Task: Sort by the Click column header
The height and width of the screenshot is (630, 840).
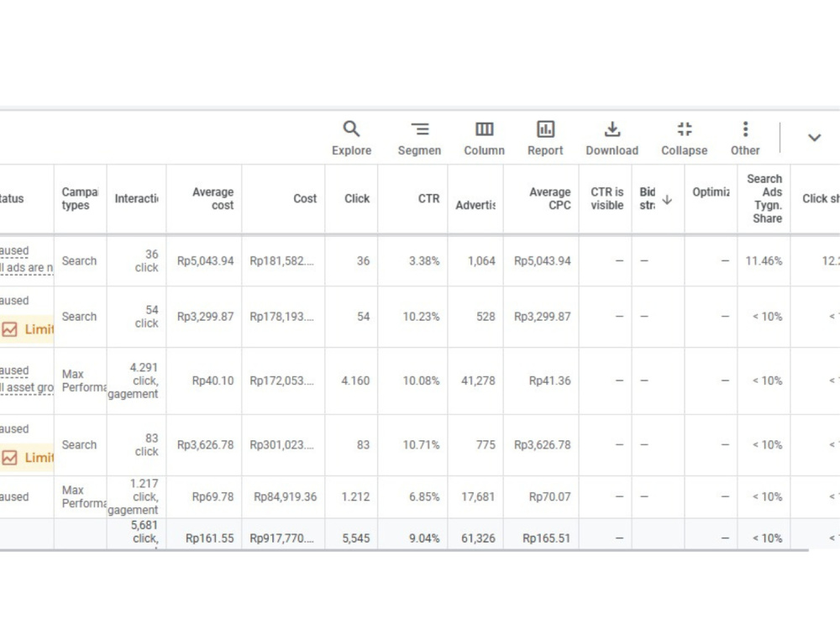Action: (357, 199)
